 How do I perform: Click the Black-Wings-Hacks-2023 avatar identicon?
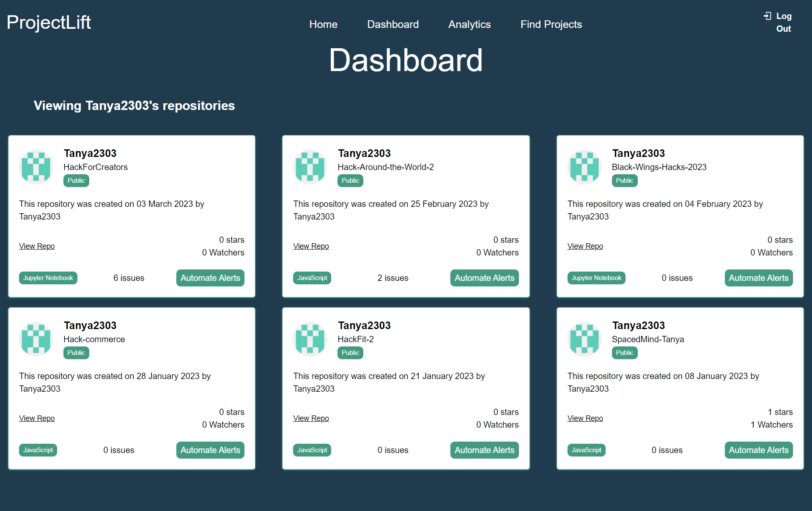(x=584, y=167)
